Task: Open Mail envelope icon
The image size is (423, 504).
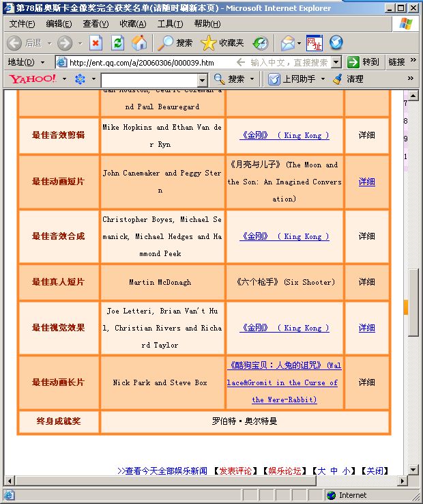Action: point(287,43)
